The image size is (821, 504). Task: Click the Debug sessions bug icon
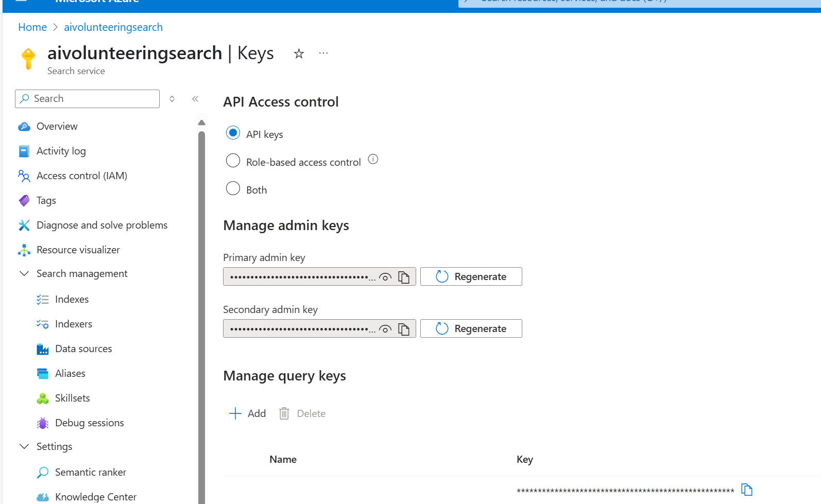[43, 423]
